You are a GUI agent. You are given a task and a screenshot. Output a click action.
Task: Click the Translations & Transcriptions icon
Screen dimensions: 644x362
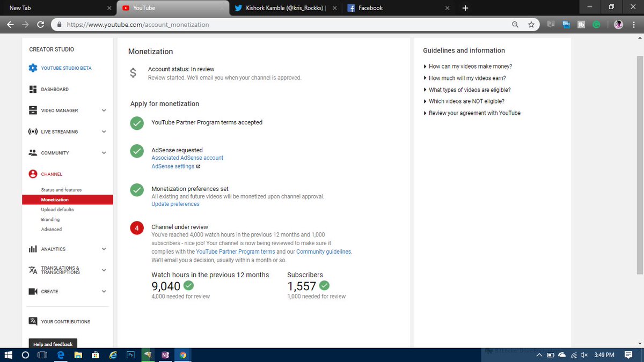coord(33,270)
